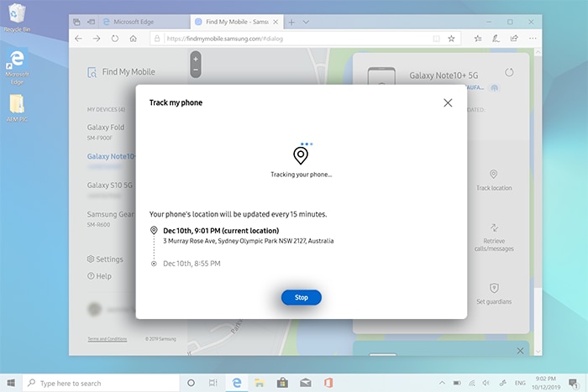Click the Set guardians shield icon
The image size is (588, 392).
pyautogui.click(x=494, y=288)
